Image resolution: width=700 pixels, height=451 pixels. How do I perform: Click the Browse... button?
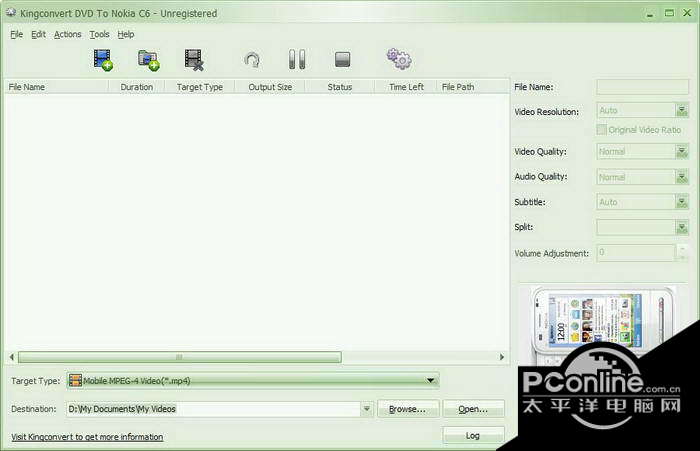(407, 409)
